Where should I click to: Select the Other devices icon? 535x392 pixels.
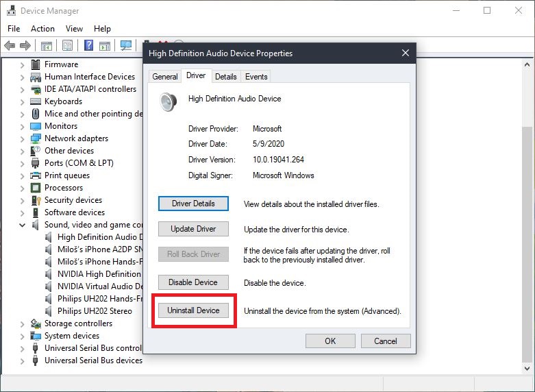[x=36, y=151]
